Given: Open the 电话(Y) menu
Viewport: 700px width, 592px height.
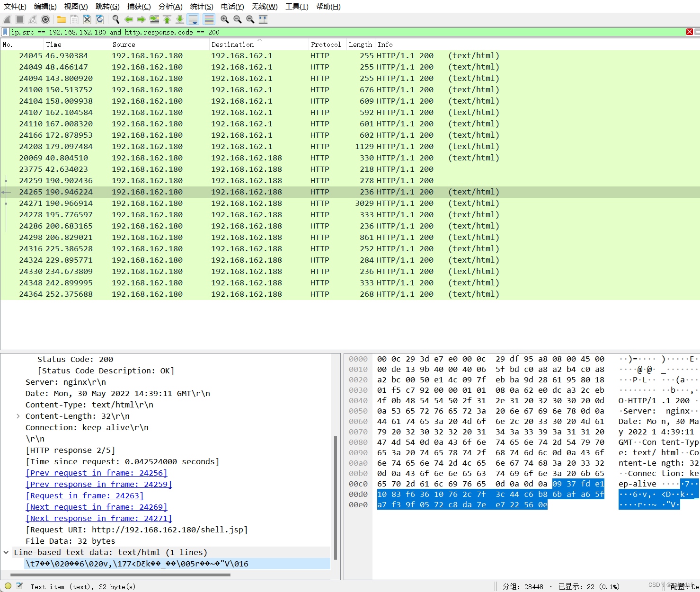Looking at the screenshot, I should [232, 6].
